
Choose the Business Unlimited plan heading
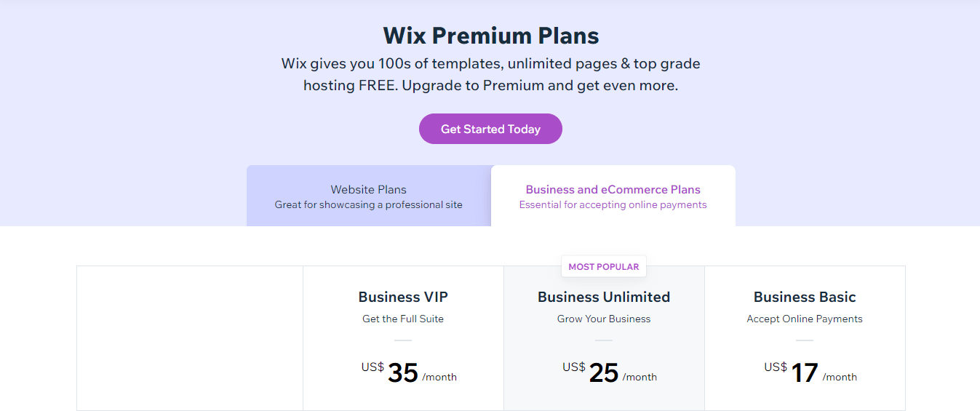click(x=604, y=297)
